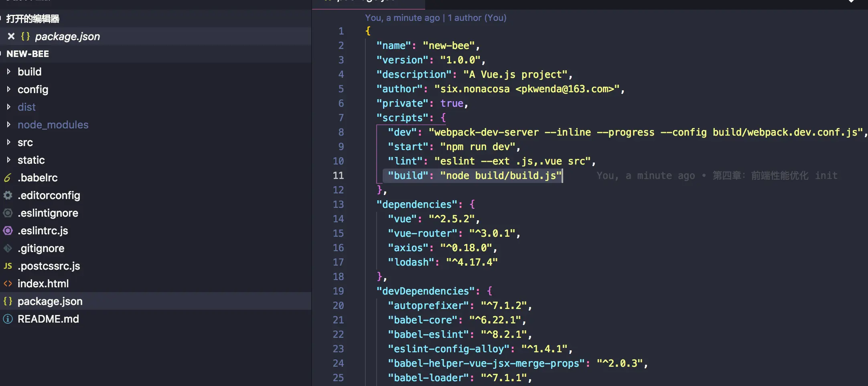Click the "node build/build.js" value
This screenshot has height=386, width=868.
click(x=501, y=175)
